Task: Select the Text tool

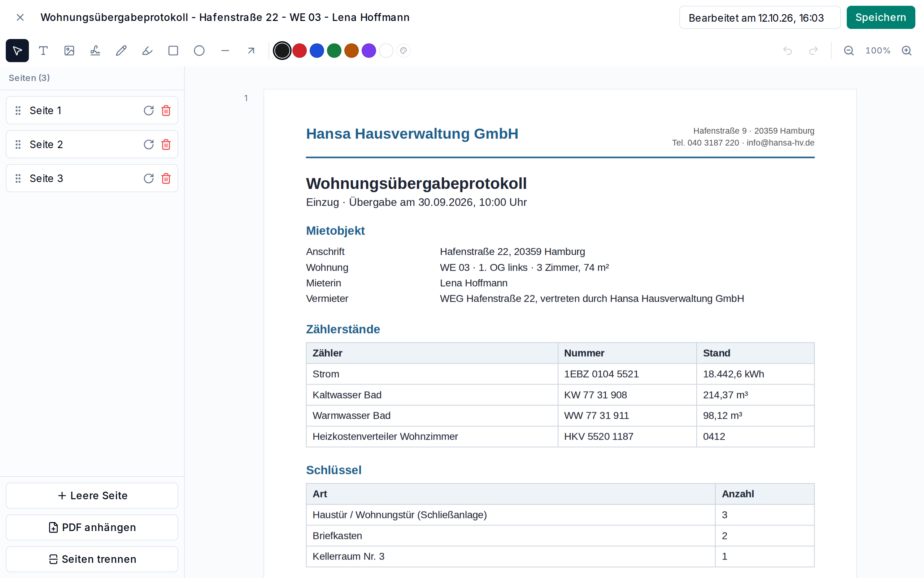Action: point(43,51)
